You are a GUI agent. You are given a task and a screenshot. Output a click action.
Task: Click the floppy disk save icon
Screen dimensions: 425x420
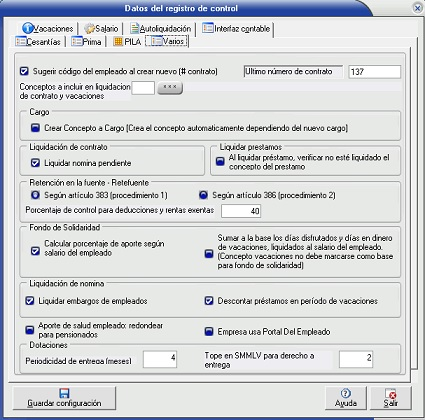64,393
